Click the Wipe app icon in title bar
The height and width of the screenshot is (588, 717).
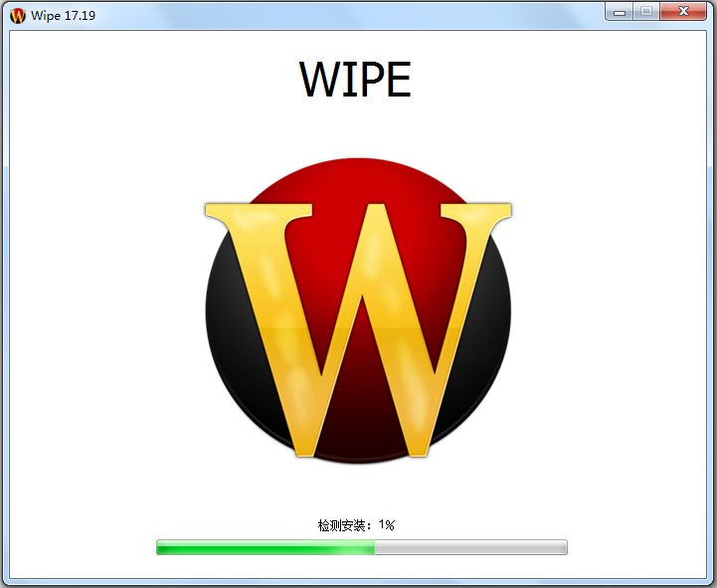click(17, 16)
